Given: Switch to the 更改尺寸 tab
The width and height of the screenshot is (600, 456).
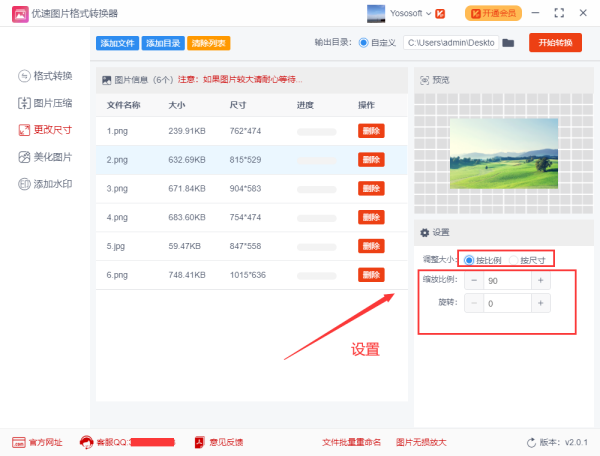Looking at the screenshot, I should tap(45, 130).
